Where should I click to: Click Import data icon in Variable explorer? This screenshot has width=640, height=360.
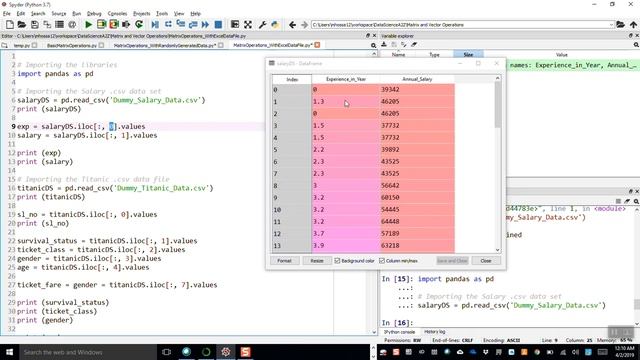pos(384,44)
